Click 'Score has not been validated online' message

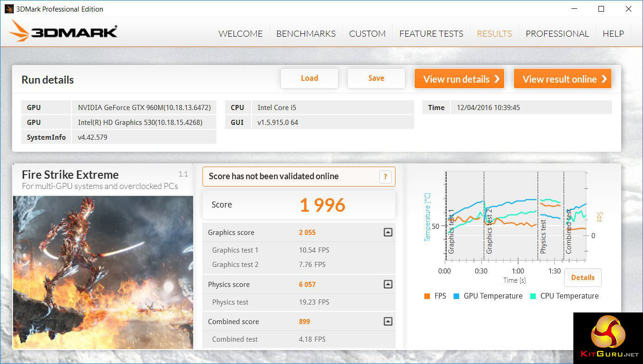pos(273,176)
